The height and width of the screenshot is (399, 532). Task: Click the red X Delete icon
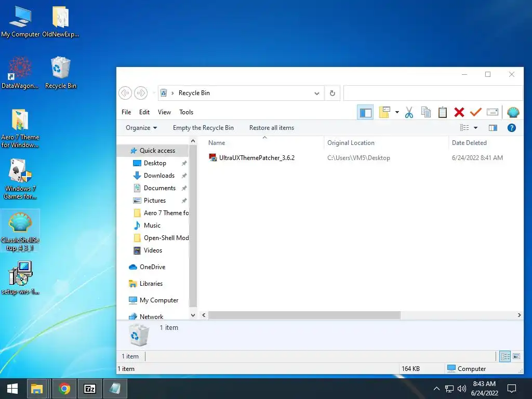pos(459,112)
